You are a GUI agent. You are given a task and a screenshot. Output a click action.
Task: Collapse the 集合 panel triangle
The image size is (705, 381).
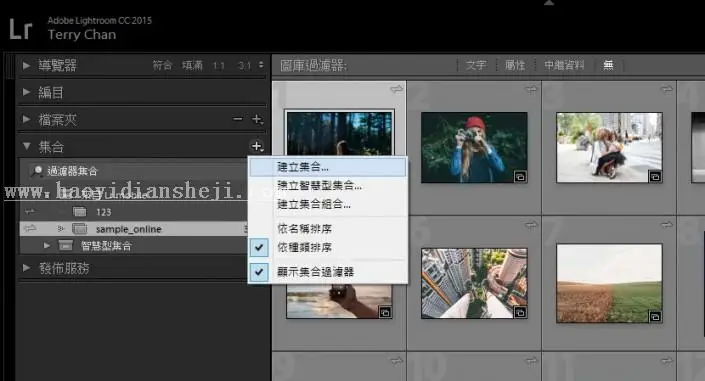pyautogui.click(x=27, y=146)
